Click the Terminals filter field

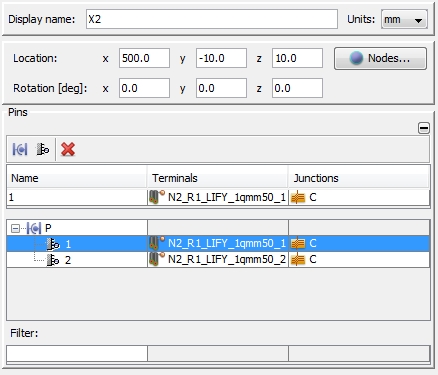click(x=218, y=353)
